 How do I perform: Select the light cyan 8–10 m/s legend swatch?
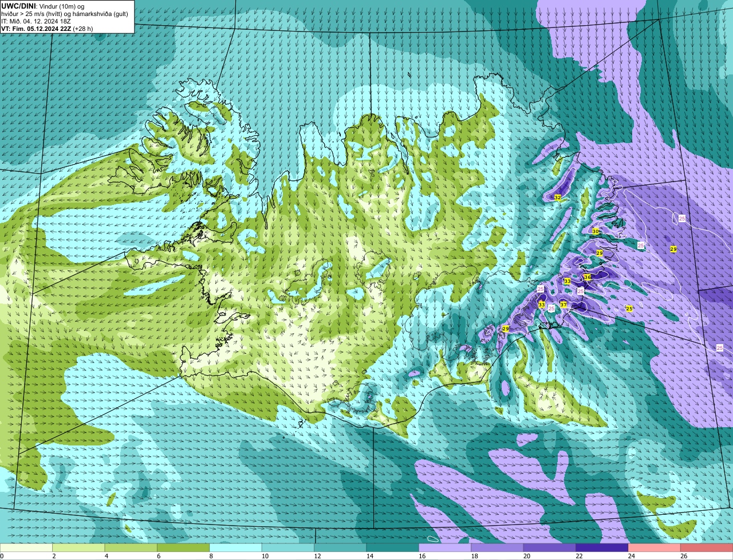[236, 548]
